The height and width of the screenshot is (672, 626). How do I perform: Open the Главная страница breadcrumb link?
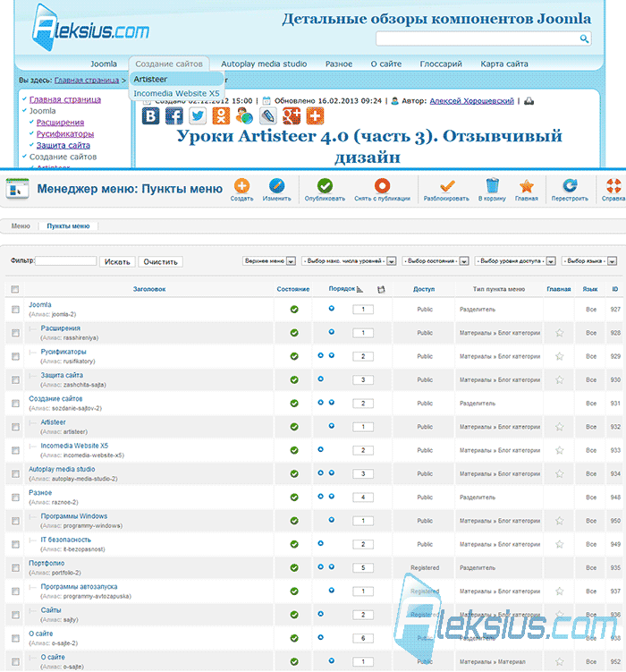(x=87, y=81)
